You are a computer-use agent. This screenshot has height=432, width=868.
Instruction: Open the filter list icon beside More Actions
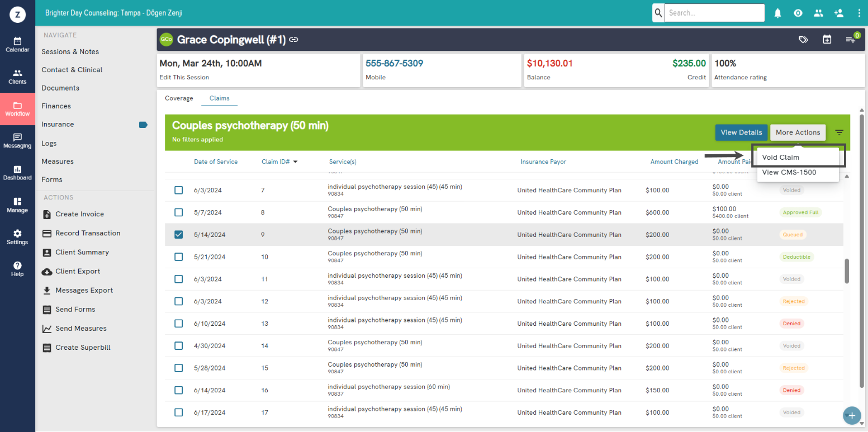pos(839,132)
